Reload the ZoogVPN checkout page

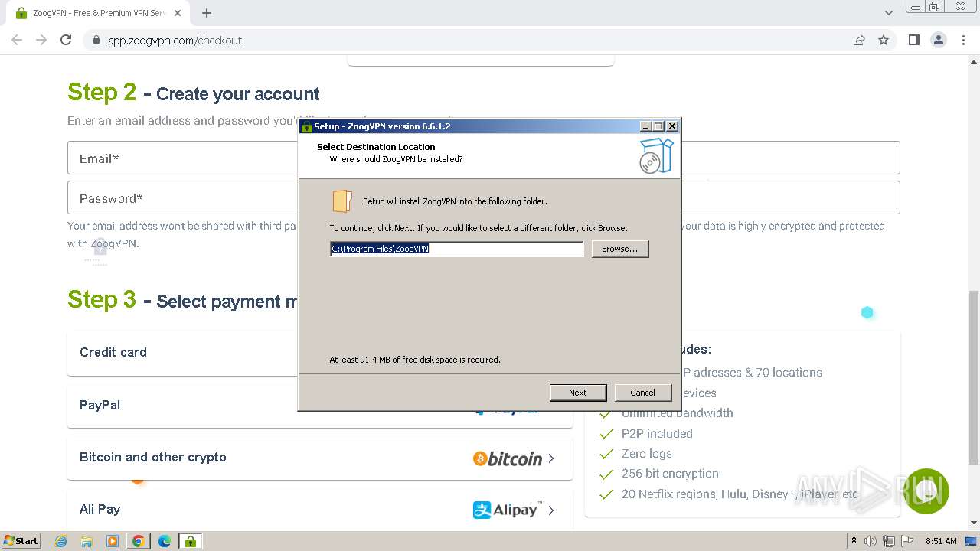pyautogui.click(x=66, y=40)
